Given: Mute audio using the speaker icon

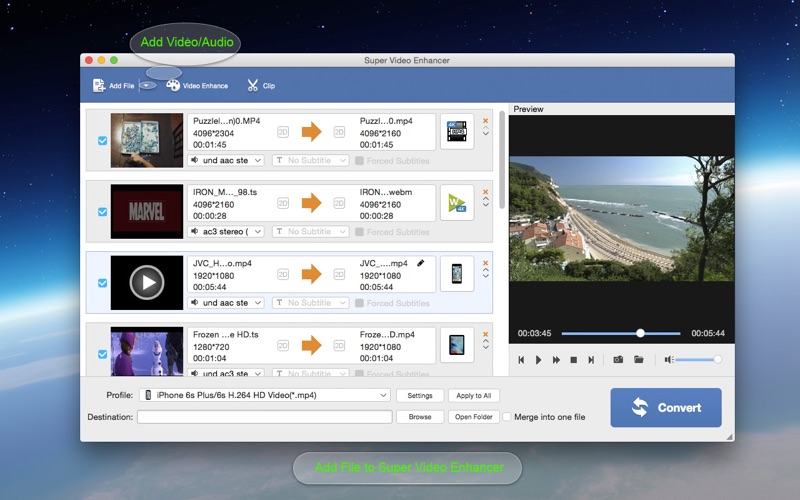Looking at the screenshot, I should pyautogui.click(x=668, y=359).
